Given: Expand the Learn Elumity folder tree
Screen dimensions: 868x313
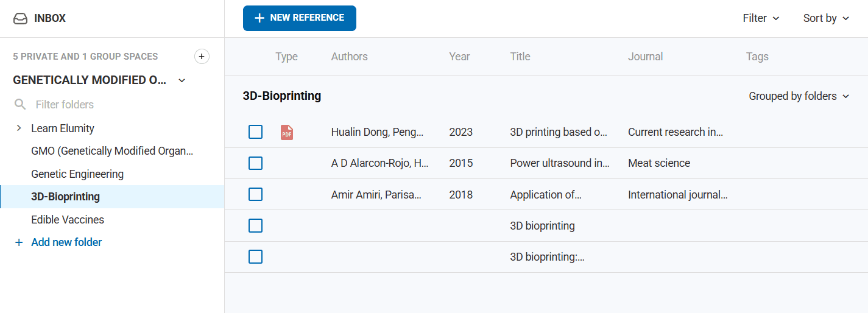Looking at the screenshot, I should click(x=19, y=128).
